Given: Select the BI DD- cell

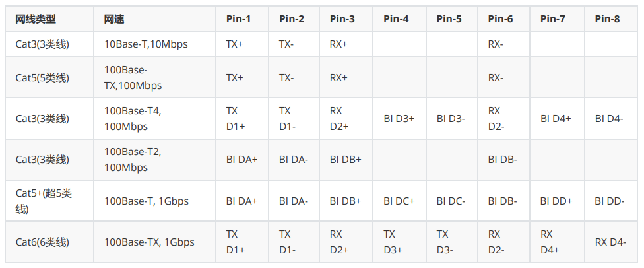Looking at the screenshot, I should [611, 201].
